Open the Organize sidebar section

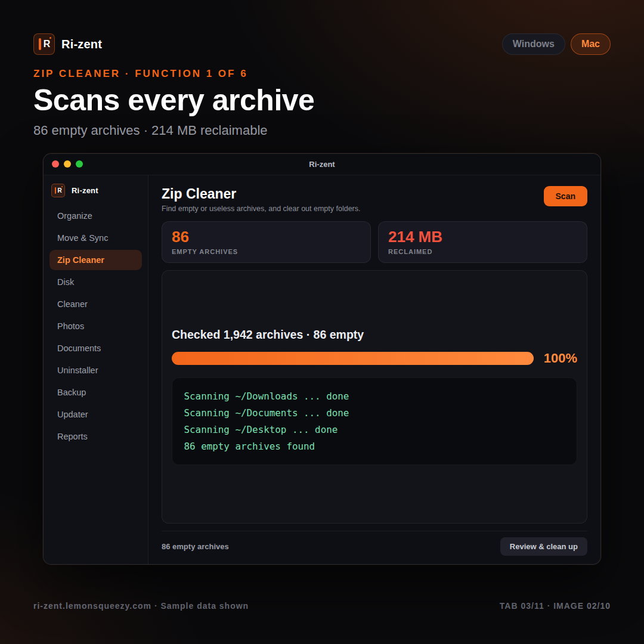95,216
